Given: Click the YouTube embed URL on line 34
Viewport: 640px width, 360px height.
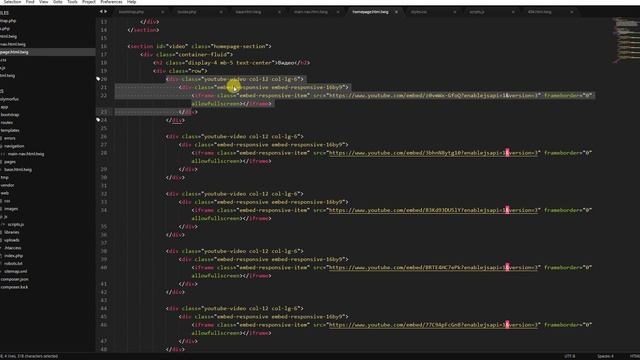Looking at the screenshot, I should coord(433,210).
